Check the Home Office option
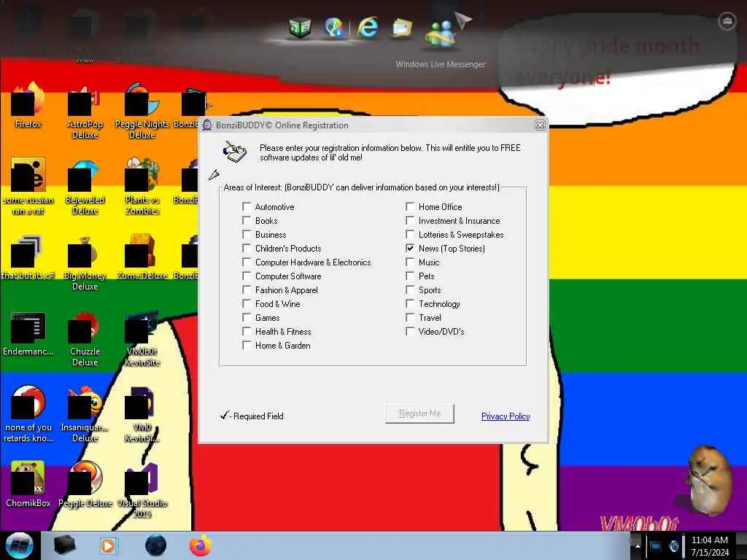This screenshot has height=560, width=747. [x=410, y=206]
